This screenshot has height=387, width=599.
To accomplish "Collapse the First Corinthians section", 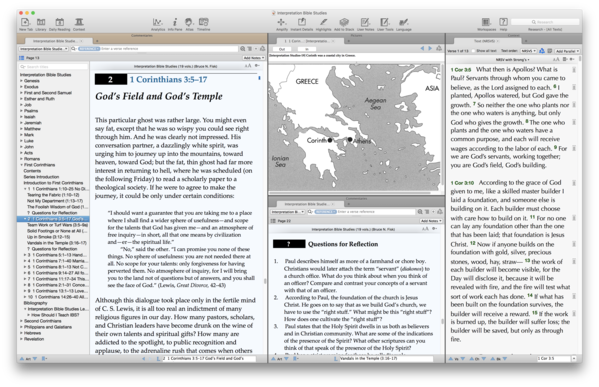I will (21, 165).
